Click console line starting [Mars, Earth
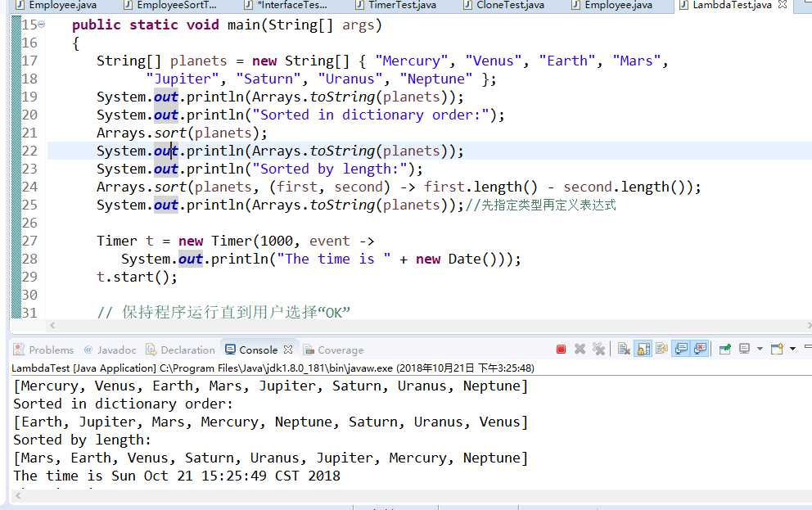 click(x=270, y=458)
